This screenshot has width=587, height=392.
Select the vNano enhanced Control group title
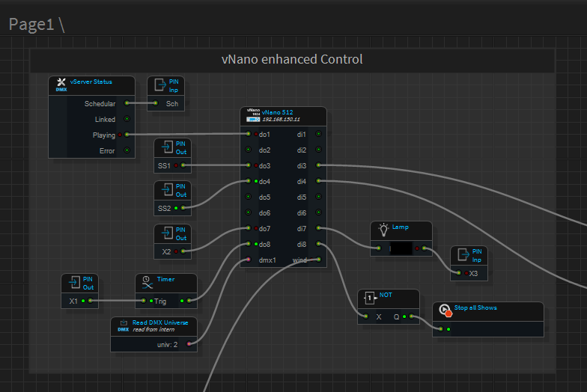point(292,60)
